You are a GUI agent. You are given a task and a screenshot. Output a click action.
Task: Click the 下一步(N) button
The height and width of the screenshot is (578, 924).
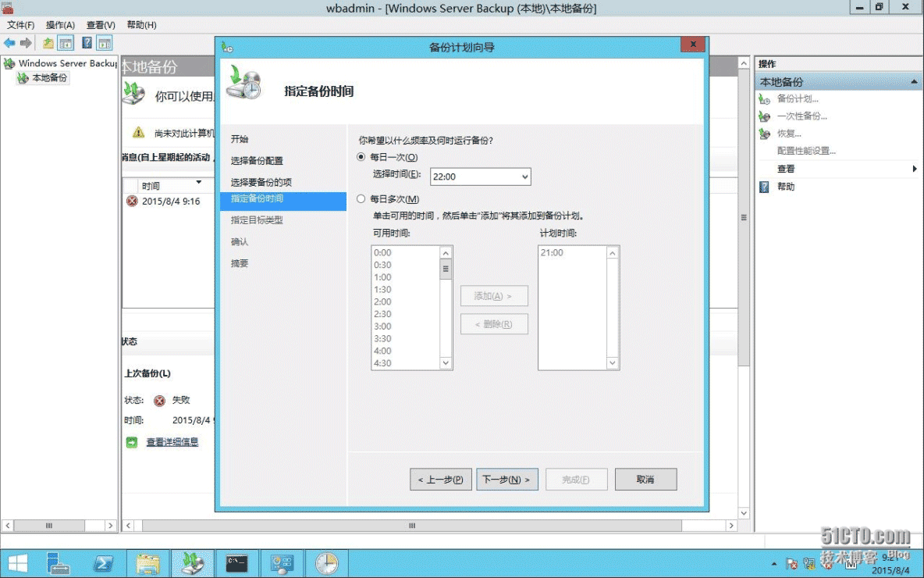click(506, 480)
